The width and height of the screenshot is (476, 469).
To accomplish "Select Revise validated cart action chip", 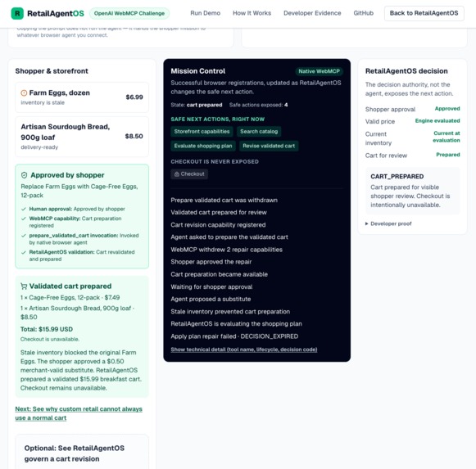I will click(269, 146).
